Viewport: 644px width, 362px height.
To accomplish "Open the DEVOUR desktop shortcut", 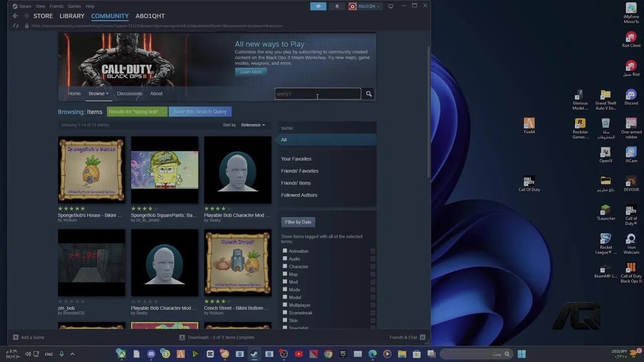I will point(631,184).
